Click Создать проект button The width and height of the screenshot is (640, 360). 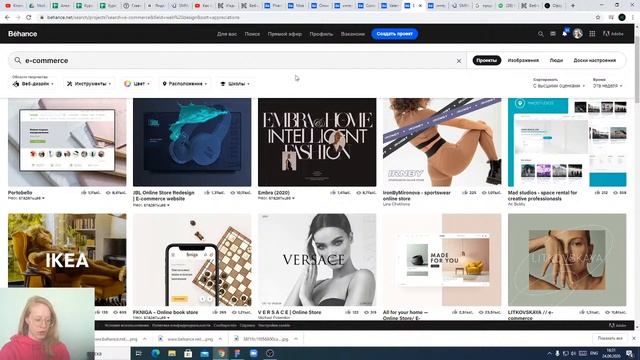click(x=394, y=34)
